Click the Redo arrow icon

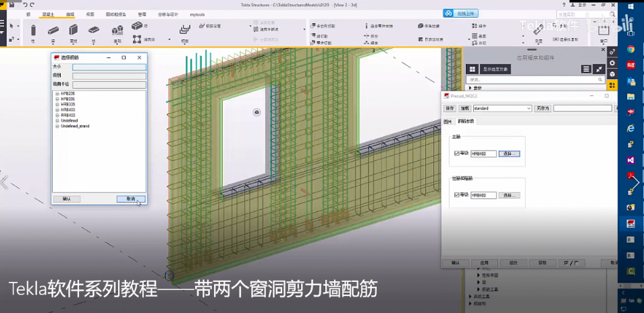(32, 5)
